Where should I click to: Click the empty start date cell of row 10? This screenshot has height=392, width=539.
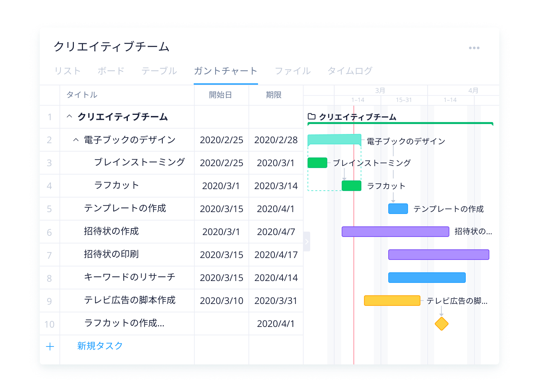click(222, 323)
